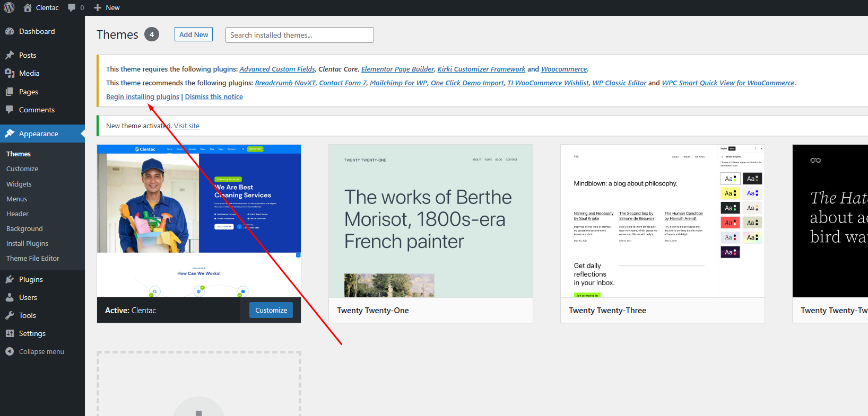Click the Tools wrench icon
The image size is (868, 416).
(10, 315)
